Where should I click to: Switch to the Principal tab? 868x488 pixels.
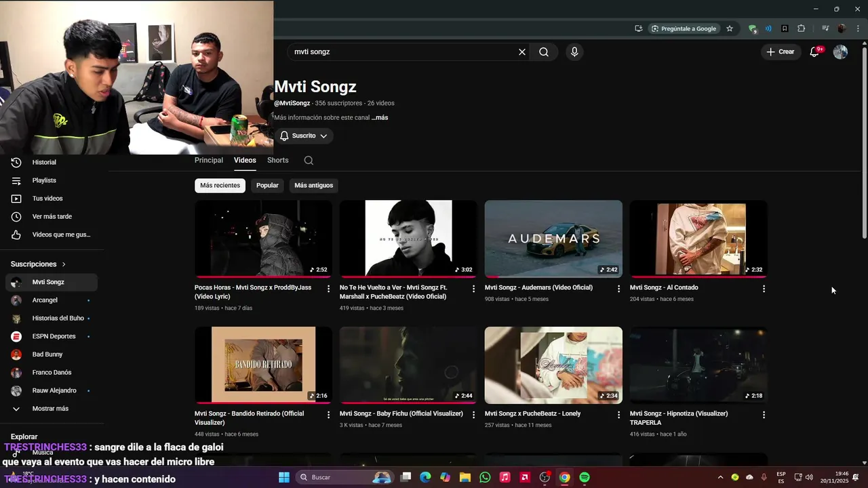click(x=209, y=161)
